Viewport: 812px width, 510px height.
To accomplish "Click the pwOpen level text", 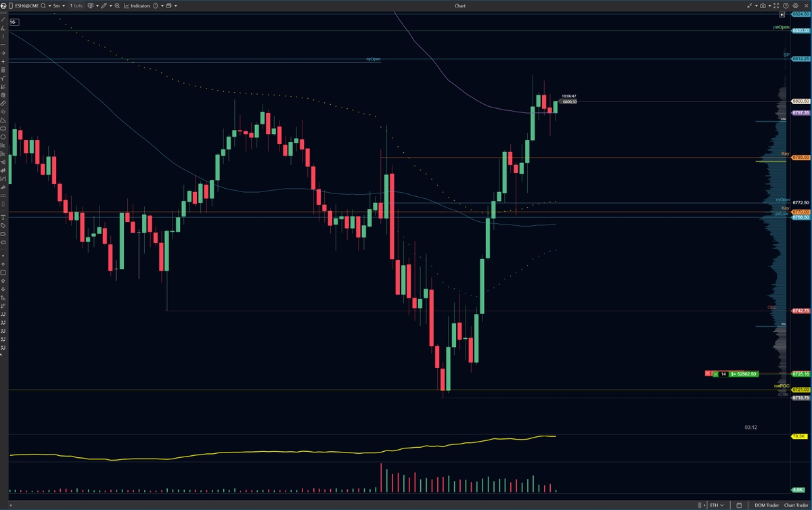I will pos(782,28).
